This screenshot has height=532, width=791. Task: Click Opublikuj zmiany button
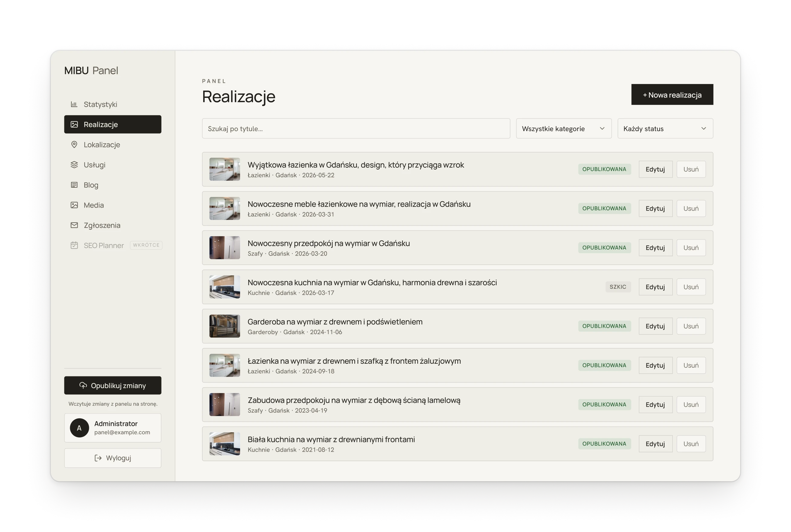click(x=113, y=385)
